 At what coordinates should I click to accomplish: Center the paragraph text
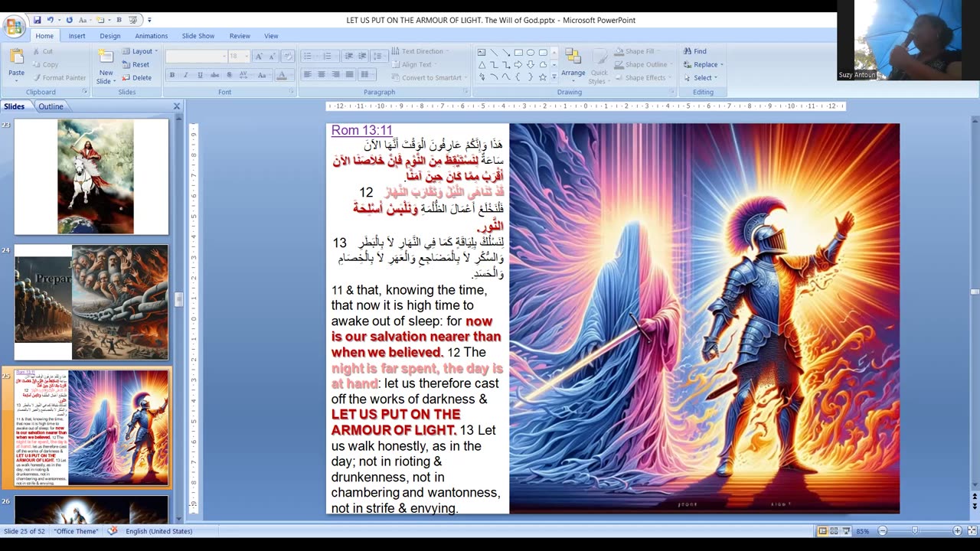pos(322,75)
